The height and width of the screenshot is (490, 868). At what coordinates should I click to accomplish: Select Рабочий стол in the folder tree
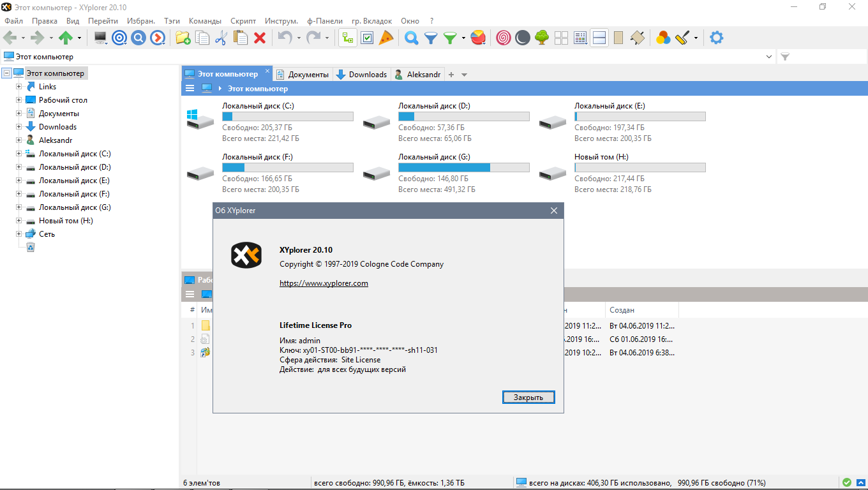click(63, 100)
